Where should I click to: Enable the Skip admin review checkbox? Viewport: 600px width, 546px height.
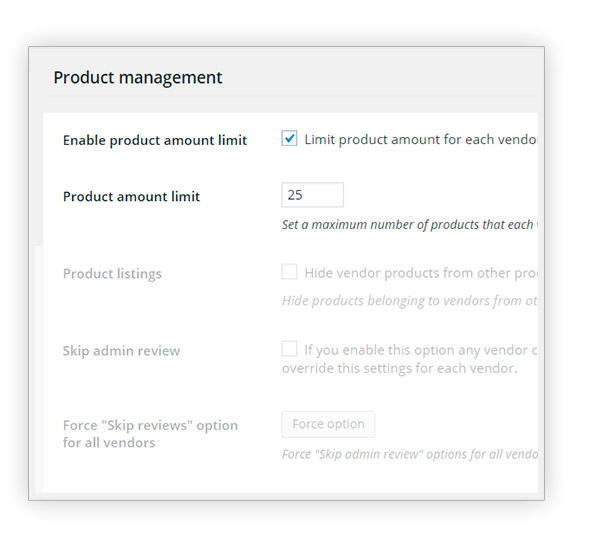289,349
